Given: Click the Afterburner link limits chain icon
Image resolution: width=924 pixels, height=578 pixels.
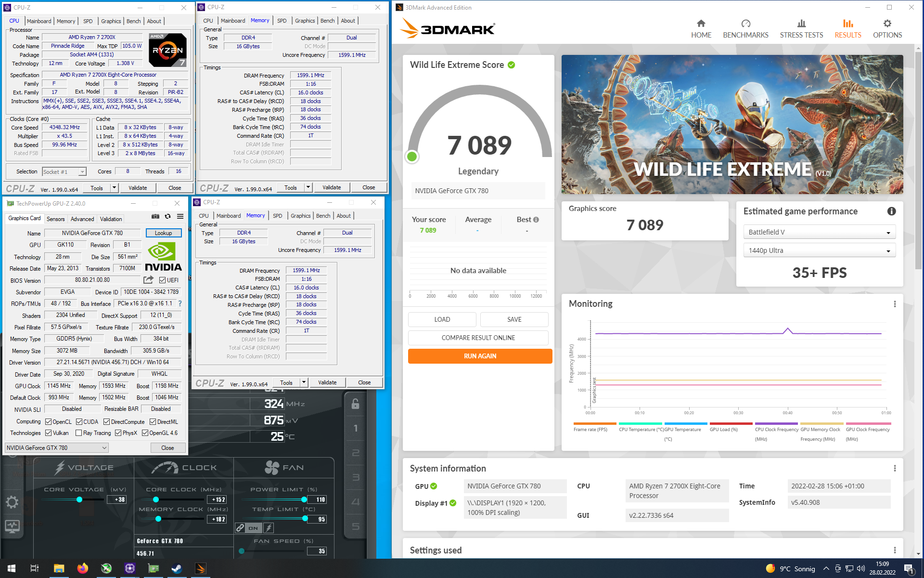Looking at the screenshot, I should coord(240,528).
